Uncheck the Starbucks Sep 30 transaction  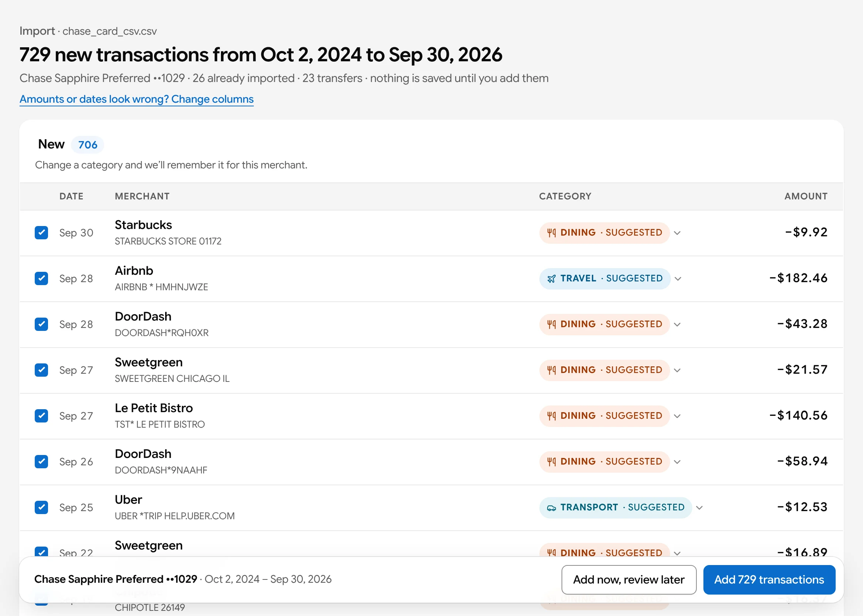click(x=41, y=233)
